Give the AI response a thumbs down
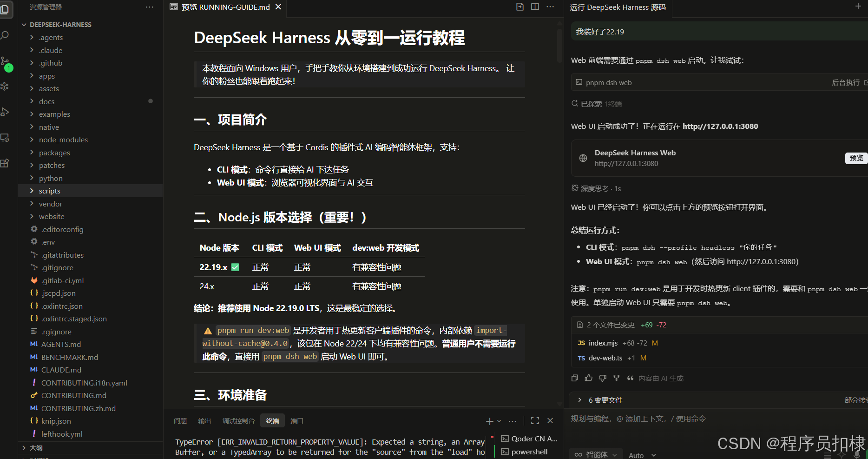This screenshot has height=459, width=868. point(603,378)
